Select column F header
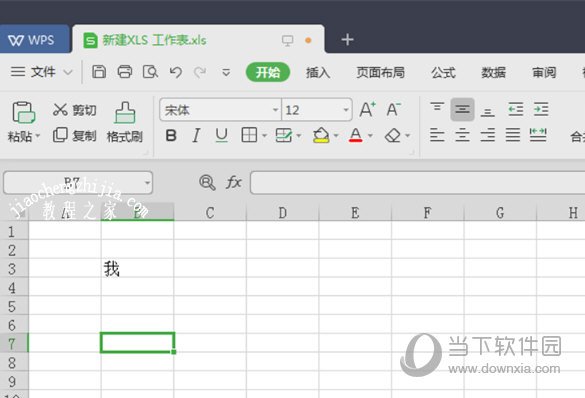This screenshot has height=398, width=585. (x=428, y=213)
